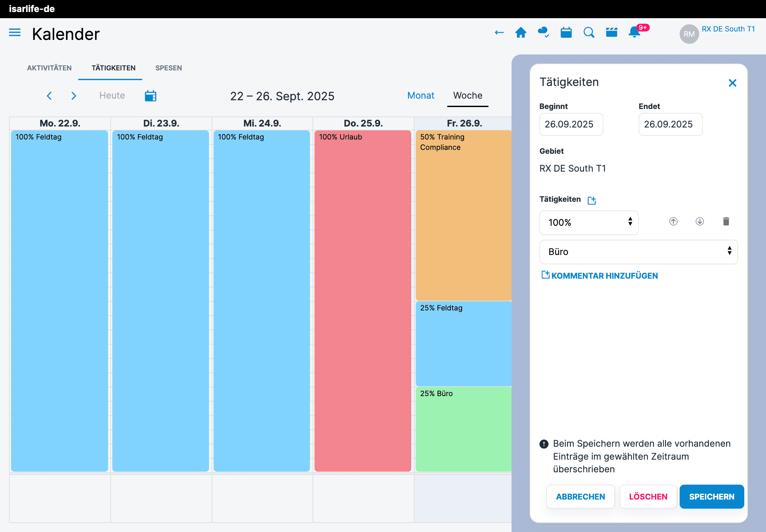Image resolution: width=766 pixels, height=532 pixels.
Task: Click the Speichern button
Action: pos(711,497)
